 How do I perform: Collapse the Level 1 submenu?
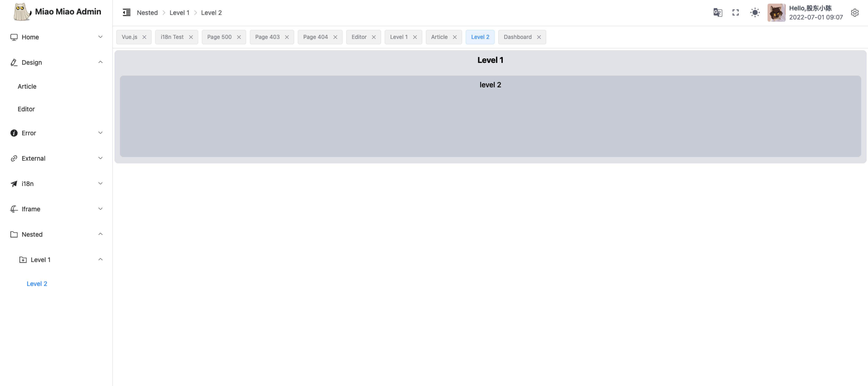tap(61, 260)
